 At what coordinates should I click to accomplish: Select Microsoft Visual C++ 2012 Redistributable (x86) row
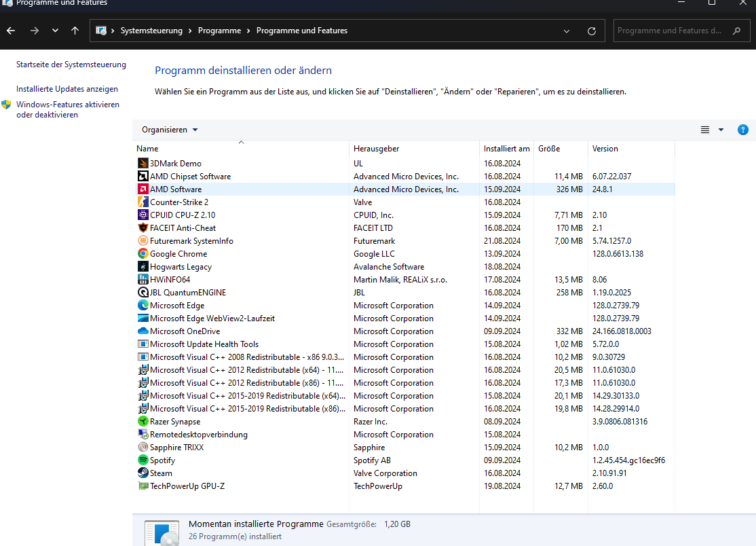[404, 383]
